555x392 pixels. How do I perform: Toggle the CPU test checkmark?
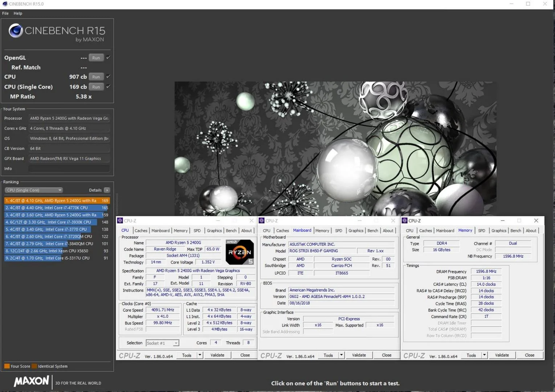coord(108,77)
